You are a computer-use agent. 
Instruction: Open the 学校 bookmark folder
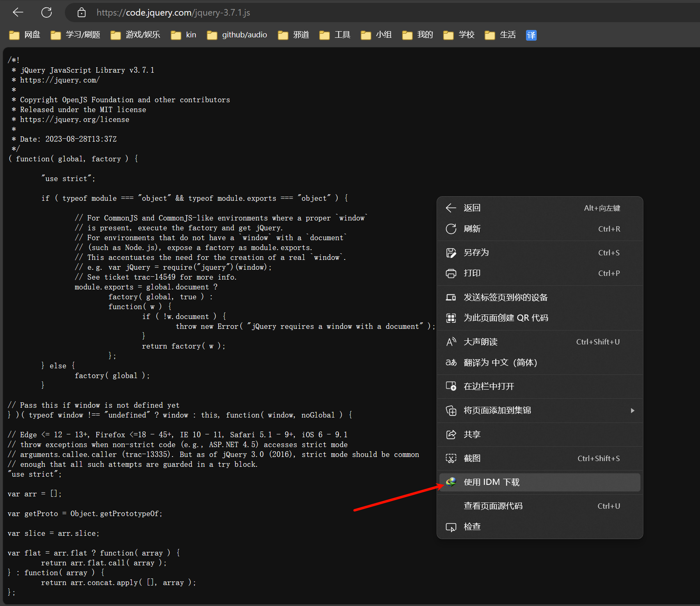(x=459, y=35)
